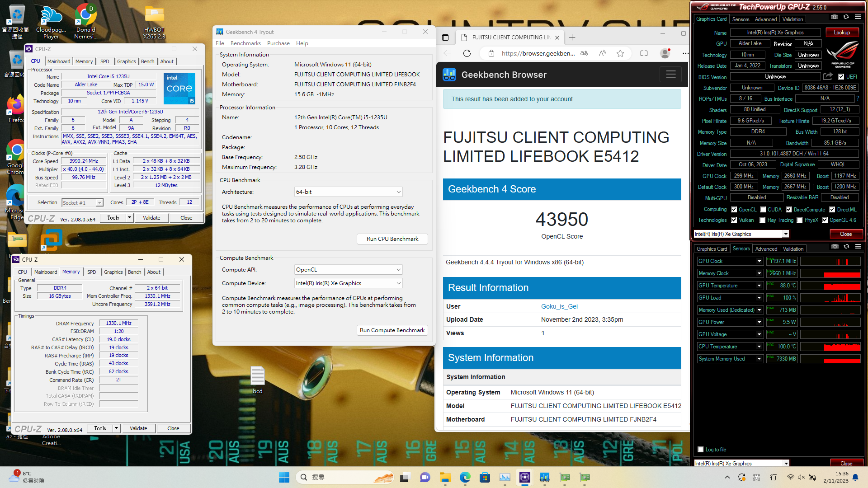Click the BIOS share/export icon in GPU-Z
This screenshot has height=488, width=868.
click(828, 76)
